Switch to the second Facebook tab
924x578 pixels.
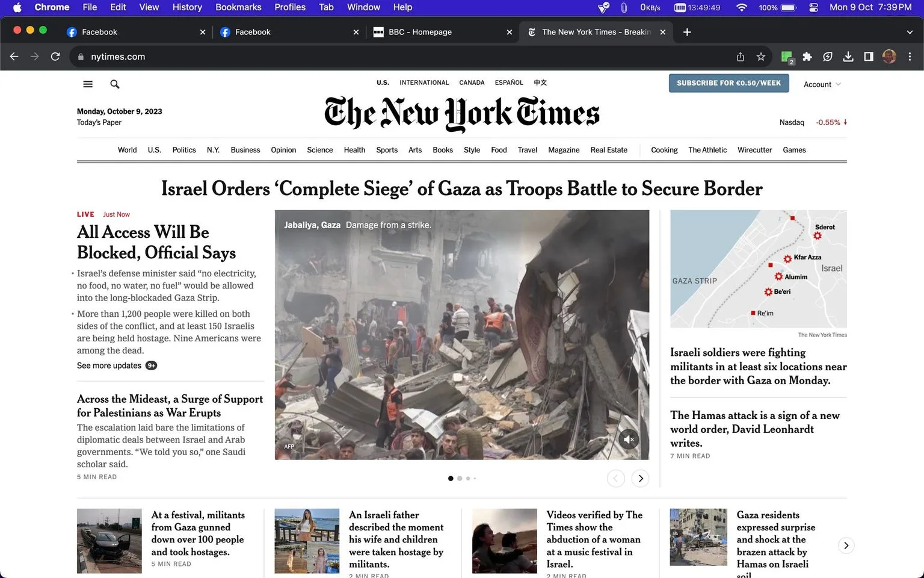[x=289, y=32]
